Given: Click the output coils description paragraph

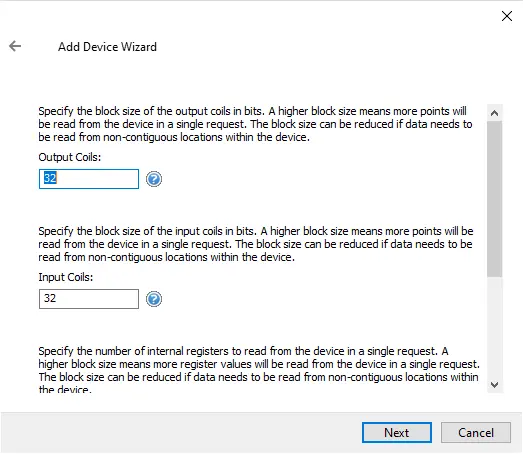Looking at the screenshot, I should pos(255,124).
